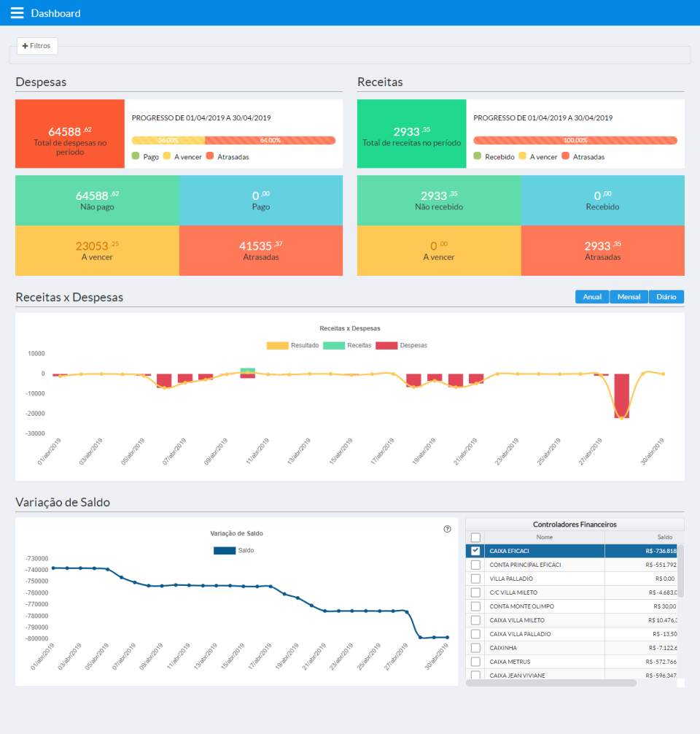Uncheck the CAIXA EFICACI row checkbox
The width and height of the screenshot is (700, 734).
pyautogui.click(x=475, y=551)
